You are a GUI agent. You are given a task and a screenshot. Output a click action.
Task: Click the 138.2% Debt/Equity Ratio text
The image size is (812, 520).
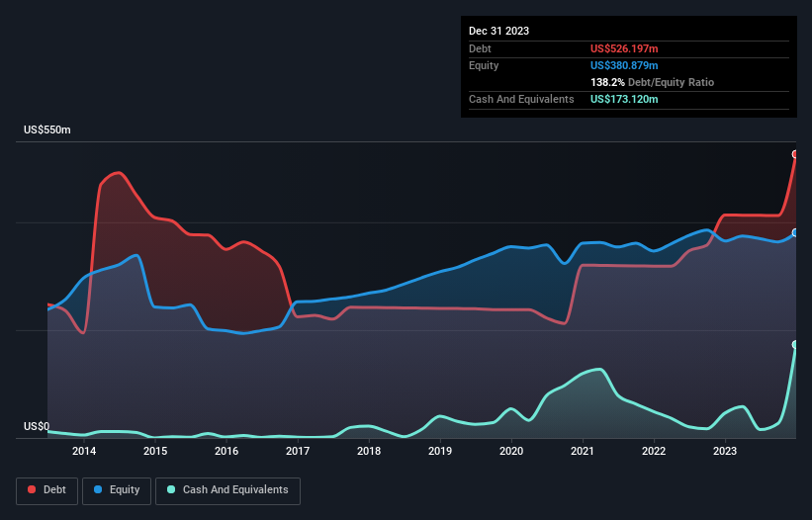click(652, 82)
